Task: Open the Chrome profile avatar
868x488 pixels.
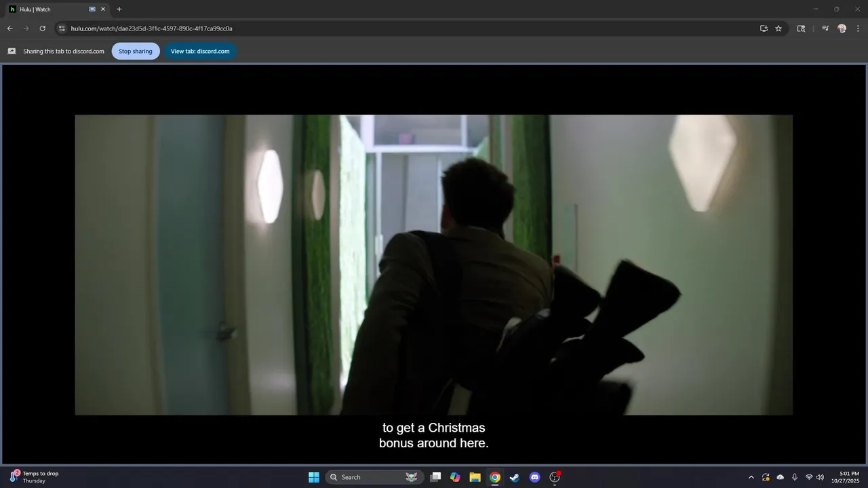Action: click(x=842, y=28)
